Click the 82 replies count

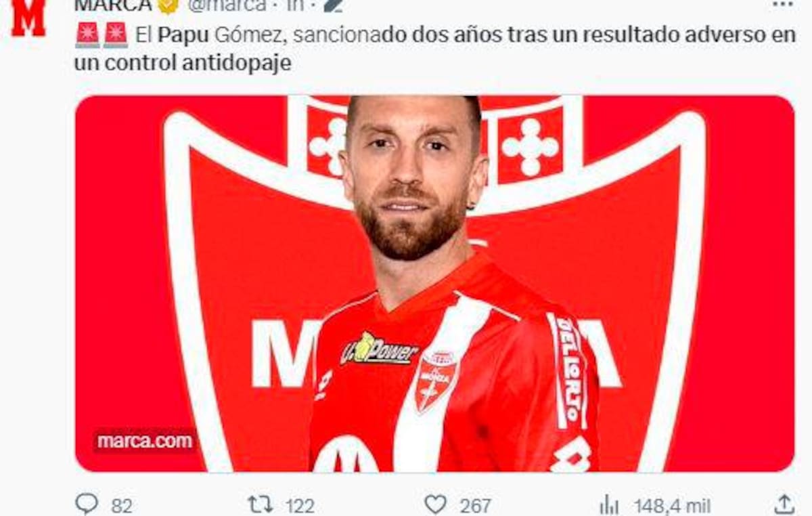tap(122, 506)
